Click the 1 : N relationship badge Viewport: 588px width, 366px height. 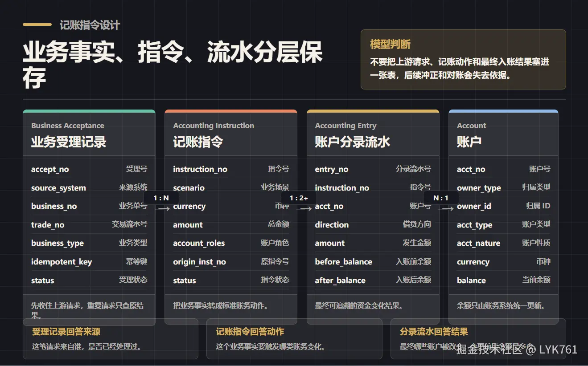coord(161,198)
